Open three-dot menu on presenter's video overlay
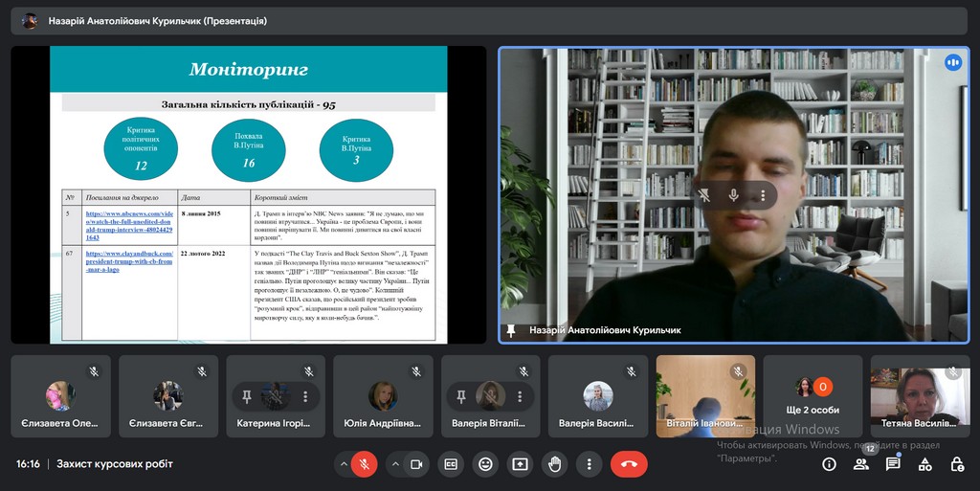Viewport: 980px width, 491px height. pos(763,195)
